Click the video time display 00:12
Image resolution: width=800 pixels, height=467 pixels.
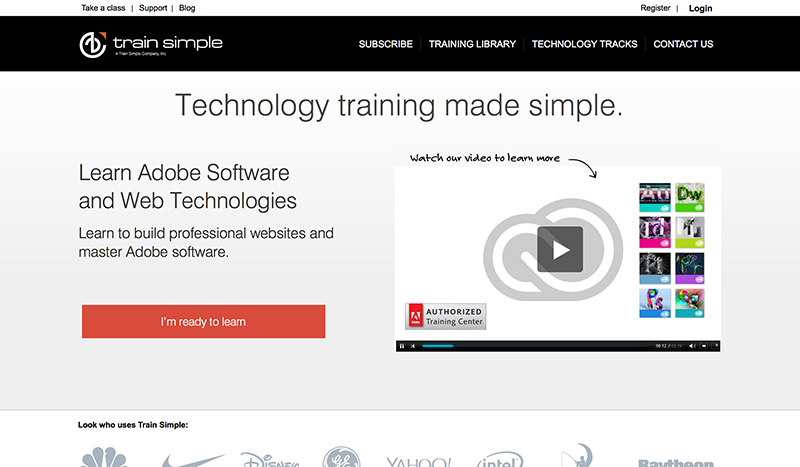pyautogui.click(x=661, y=346)
